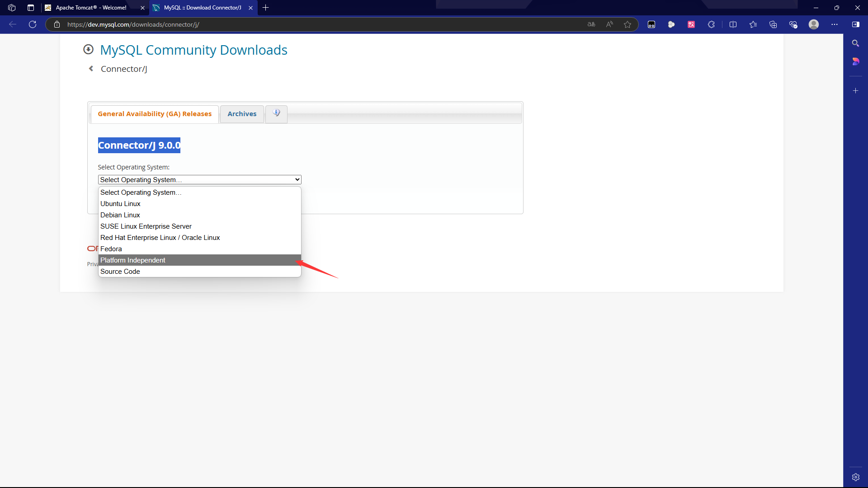Open sidebar settings gear icon

point(855,477)
